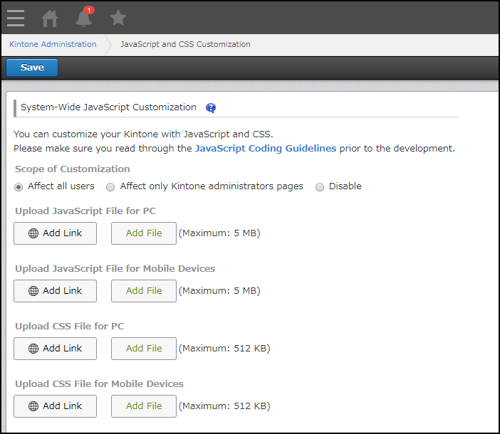The height and width of the screenshot is (434, 500).
Task: Open bookmarks star icon
Action: (x=118, y=18)
